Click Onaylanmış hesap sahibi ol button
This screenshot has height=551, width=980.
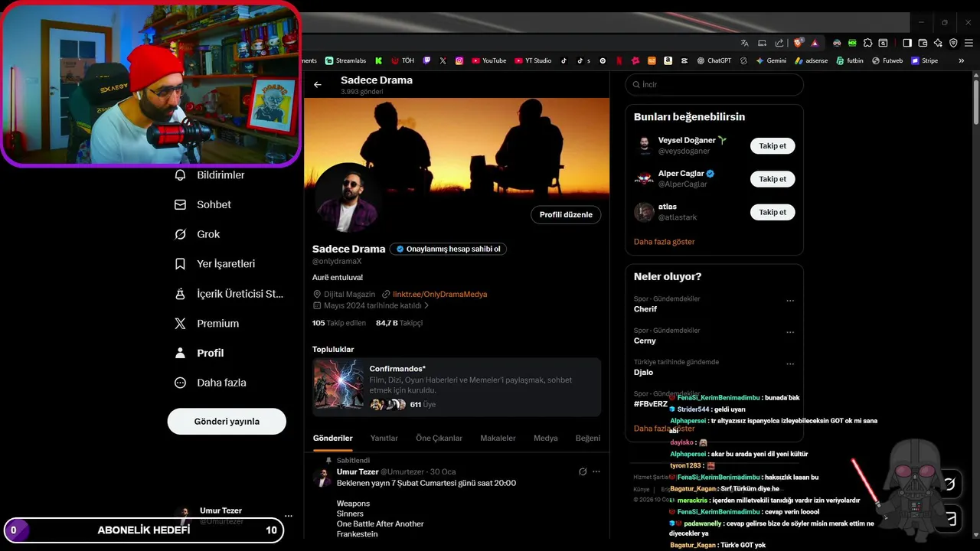[448, 249]
